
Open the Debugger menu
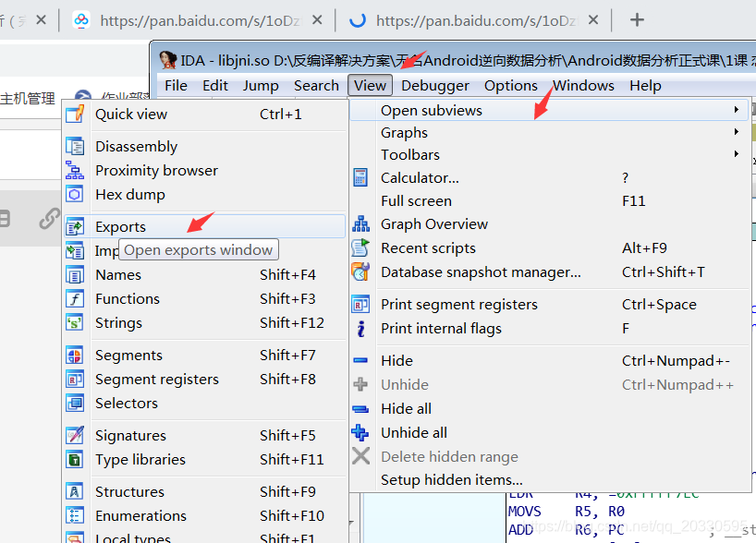(x=435, y=86)
